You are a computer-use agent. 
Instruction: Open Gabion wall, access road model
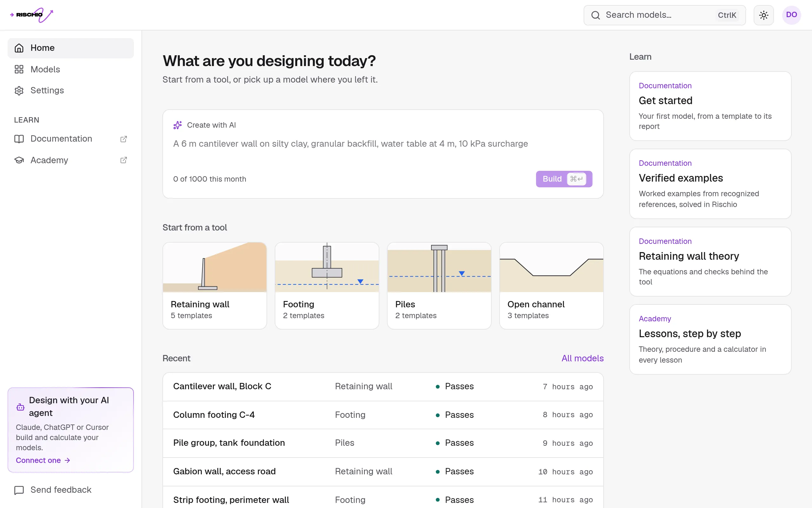pos(383,472)
